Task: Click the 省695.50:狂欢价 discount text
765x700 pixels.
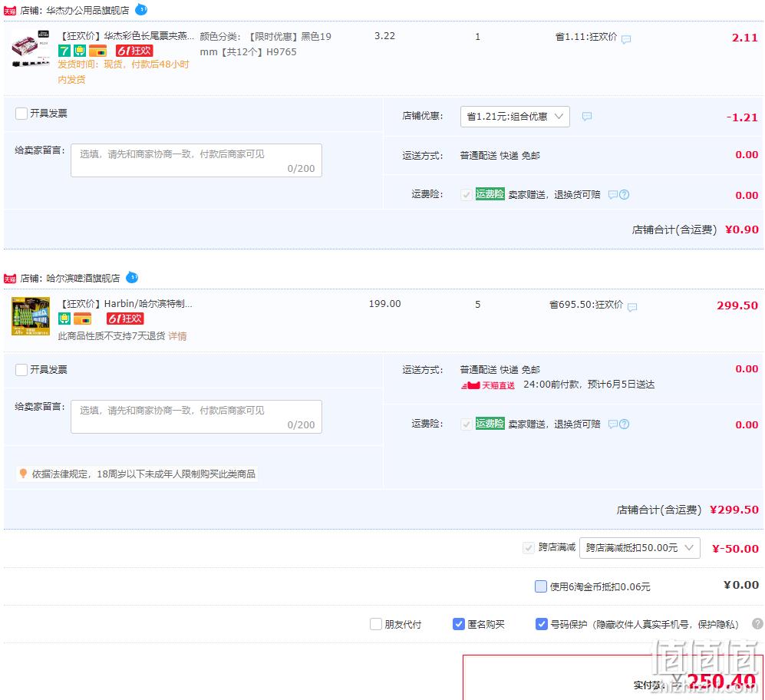Action: 586,305
